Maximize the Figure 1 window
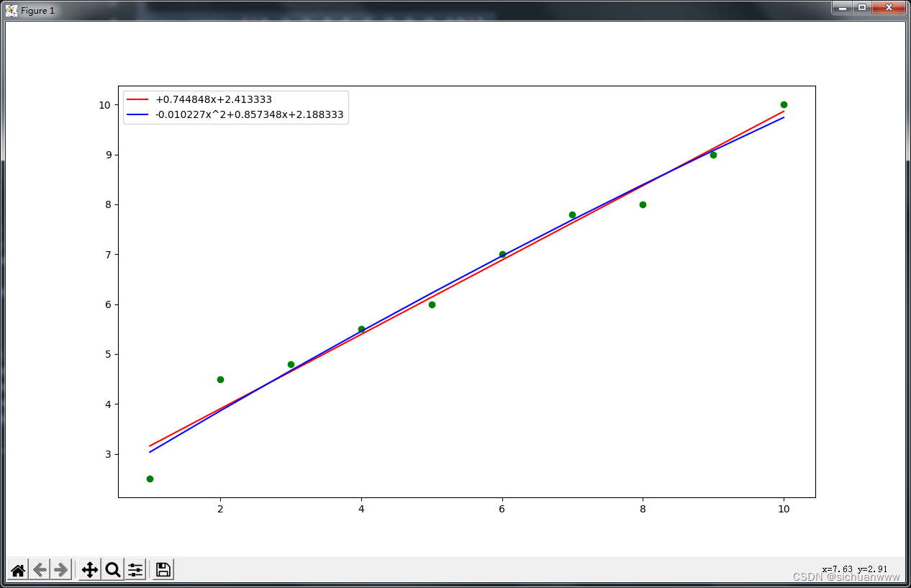The height and width of the screenshot is (588, 911). point(861,7)
